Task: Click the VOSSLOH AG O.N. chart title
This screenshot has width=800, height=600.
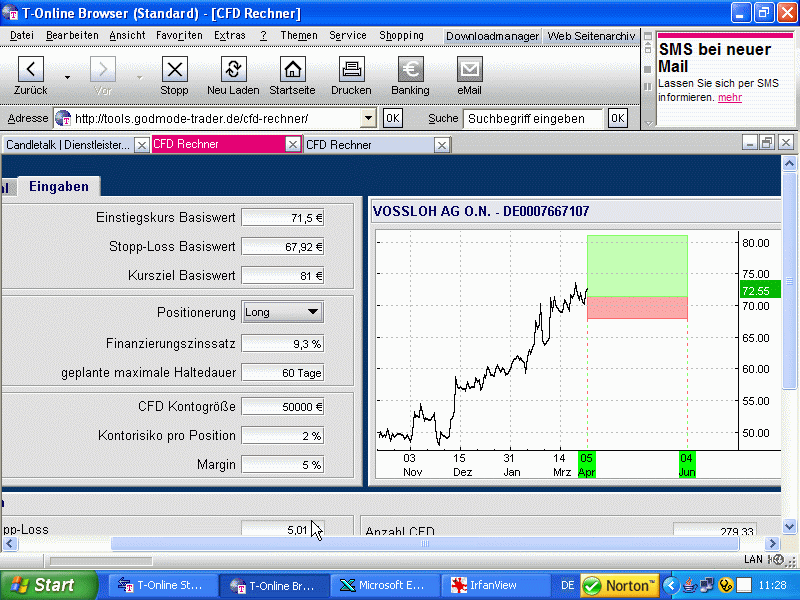Action: (x=481, y=211)
